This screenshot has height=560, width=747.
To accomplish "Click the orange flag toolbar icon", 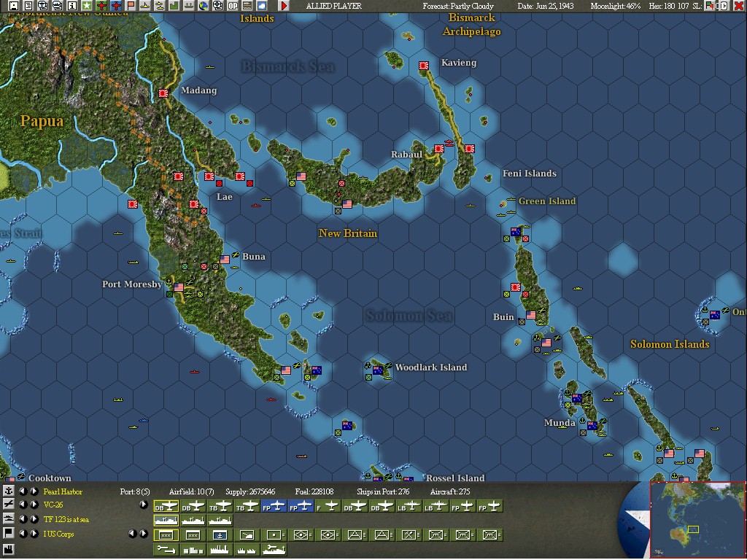I will click(x=131, y=6).
